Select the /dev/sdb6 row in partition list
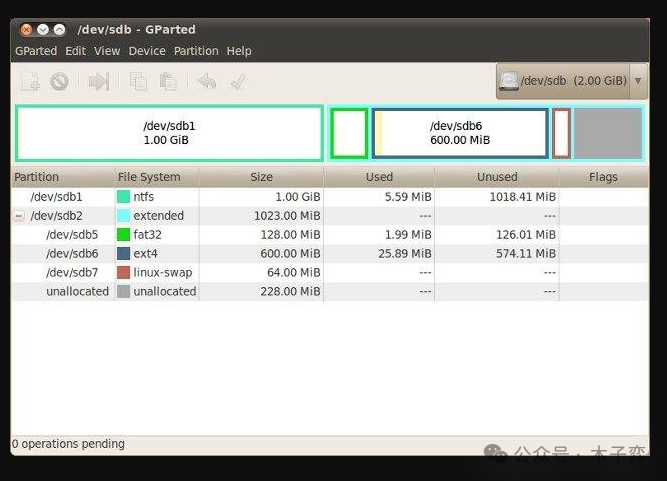 [x=330, y=253]
